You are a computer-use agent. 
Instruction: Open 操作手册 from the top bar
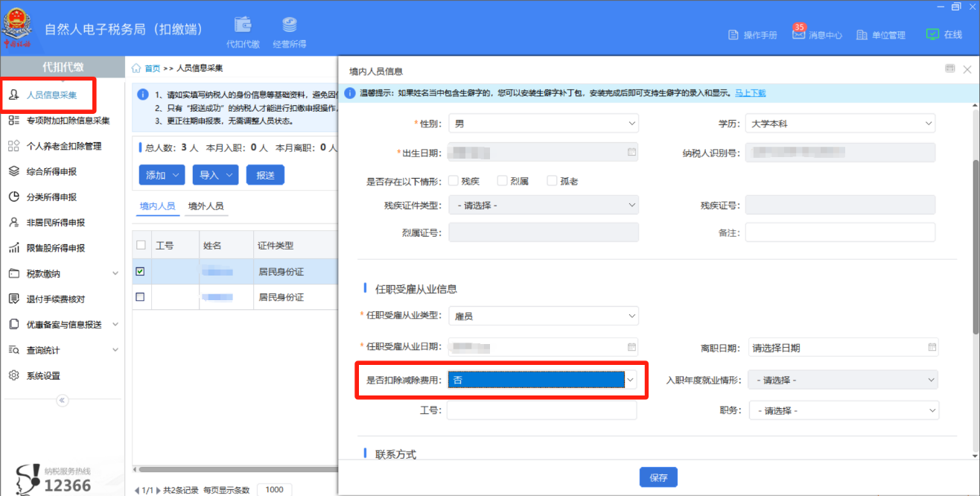[752, 35]
